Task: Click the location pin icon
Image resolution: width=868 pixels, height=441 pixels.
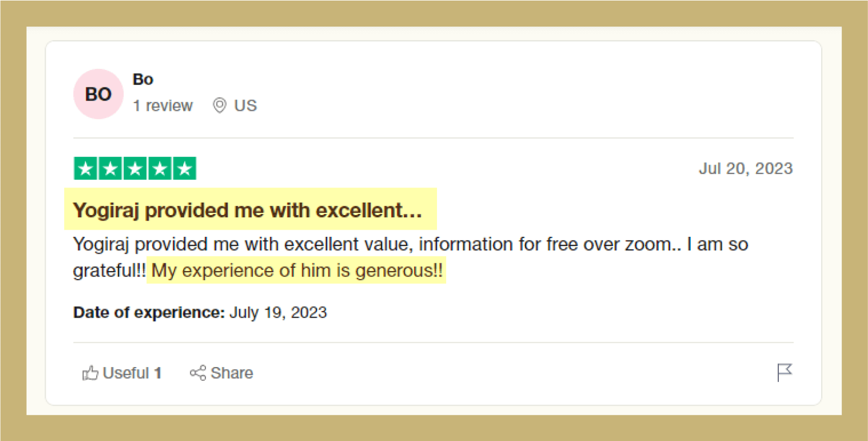Action: coord(220,105)
